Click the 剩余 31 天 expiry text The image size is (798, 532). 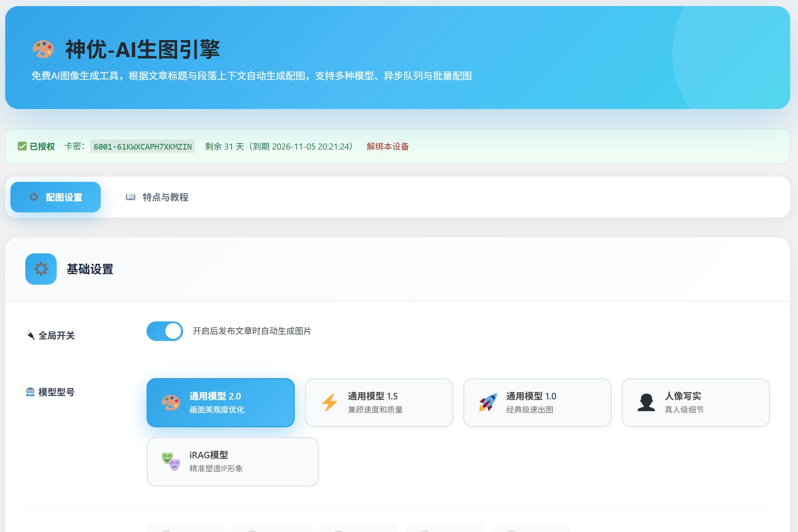279,147
